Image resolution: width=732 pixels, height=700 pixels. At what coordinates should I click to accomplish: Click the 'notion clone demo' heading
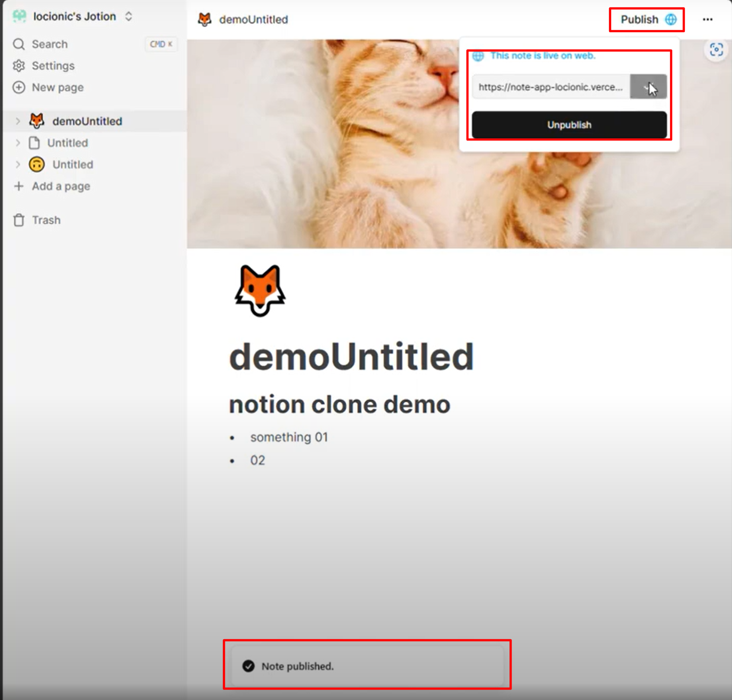click(339, 405)
